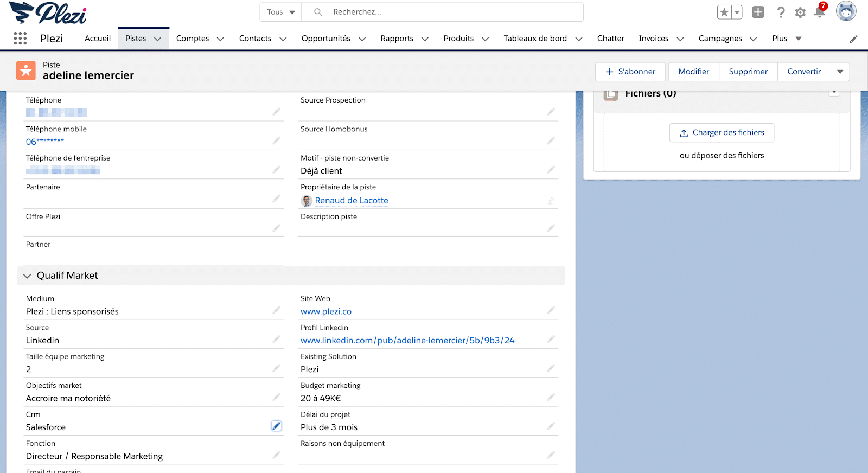Edit the Crm Salesforce pencil icon
The width and height of the screenshot is (868, 473).
pos(276,426)
